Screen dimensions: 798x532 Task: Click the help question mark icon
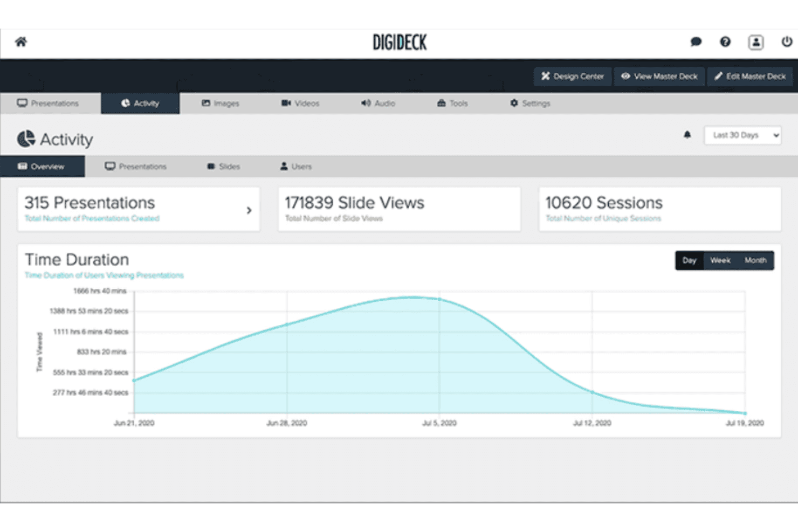(x=725, y=42)
